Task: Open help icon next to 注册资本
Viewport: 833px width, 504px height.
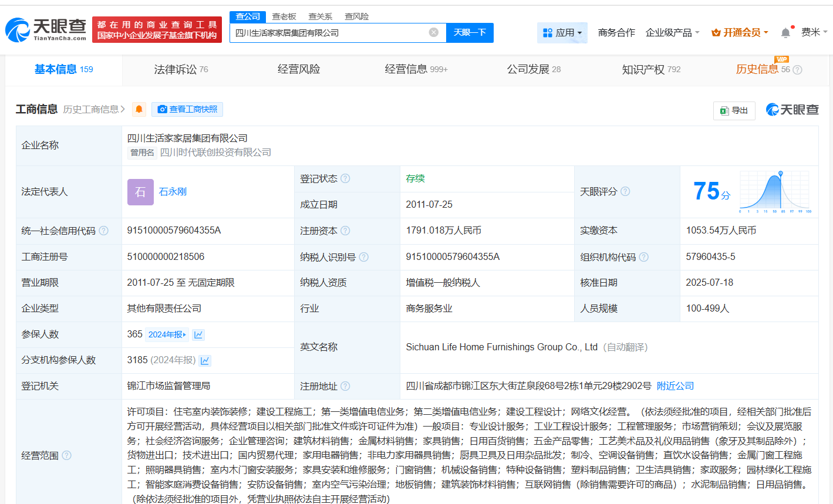Action: (x=345, y=231)
